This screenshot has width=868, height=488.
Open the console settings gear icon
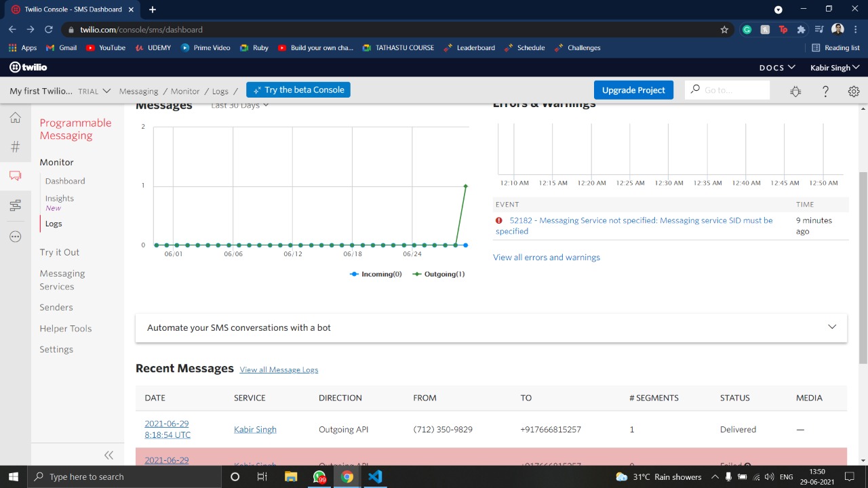(x=854, y=91)
